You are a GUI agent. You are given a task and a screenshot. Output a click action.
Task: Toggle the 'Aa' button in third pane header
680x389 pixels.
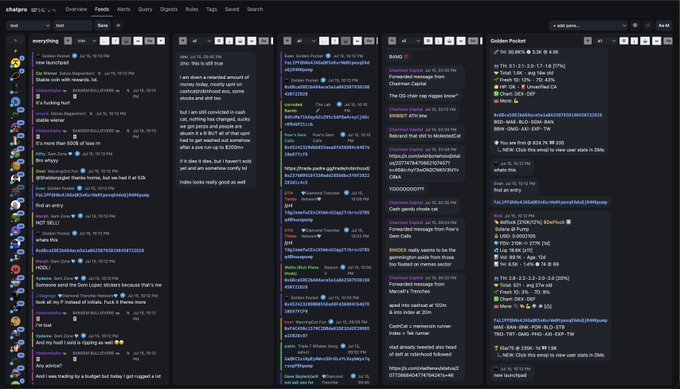(x=369, y=41)
